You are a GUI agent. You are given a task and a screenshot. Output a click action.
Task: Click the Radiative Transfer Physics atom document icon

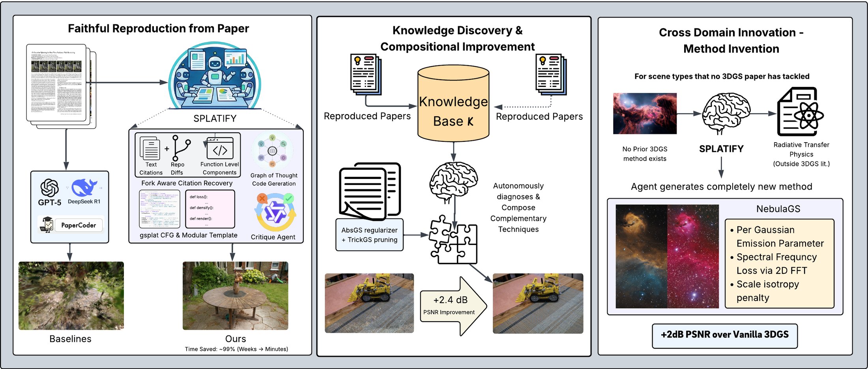coord(800,112)
